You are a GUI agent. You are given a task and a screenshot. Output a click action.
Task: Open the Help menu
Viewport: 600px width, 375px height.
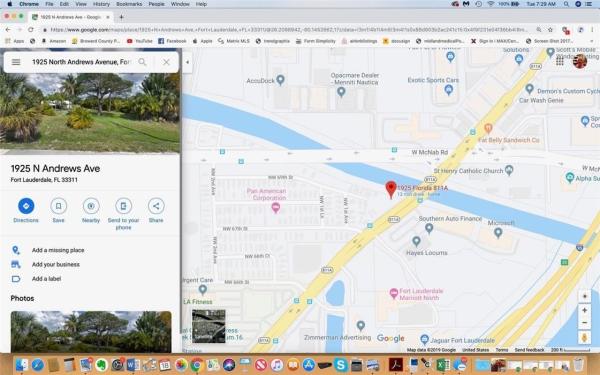tap(201, 4)
